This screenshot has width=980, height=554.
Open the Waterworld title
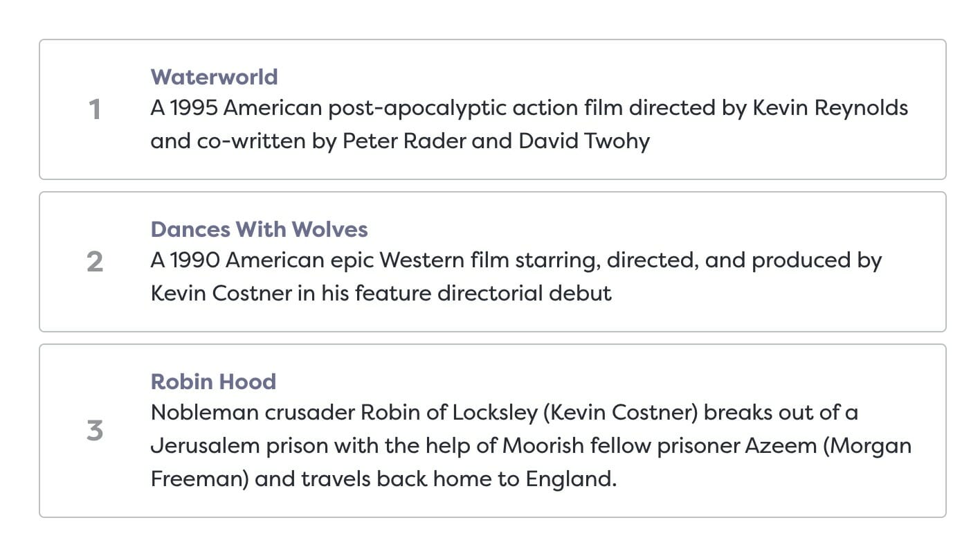click(215, 77)
